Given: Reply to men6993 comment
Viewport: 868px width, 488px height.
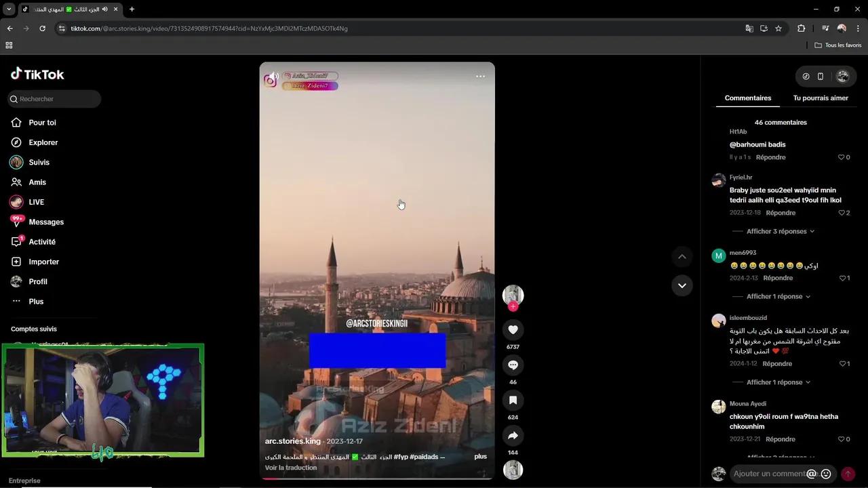Looking at the screenshot, I should pos(778,278).
